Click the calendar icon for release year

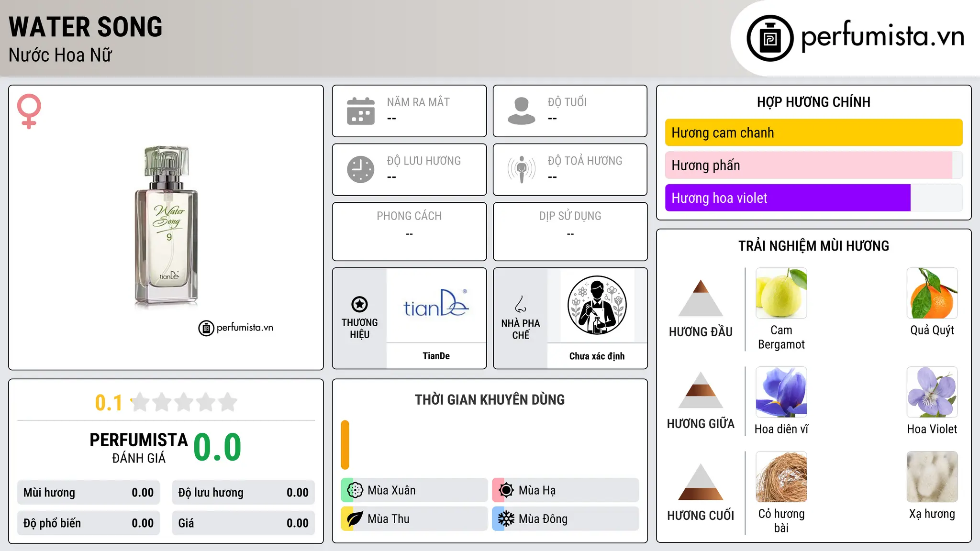(x=361, y=111)
